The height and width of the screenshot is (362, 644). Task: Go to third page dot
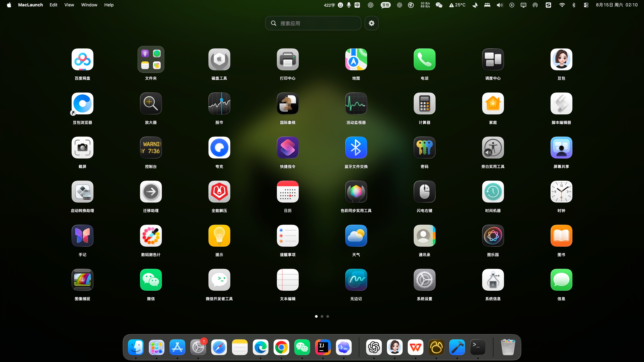(x=328, y=316)
